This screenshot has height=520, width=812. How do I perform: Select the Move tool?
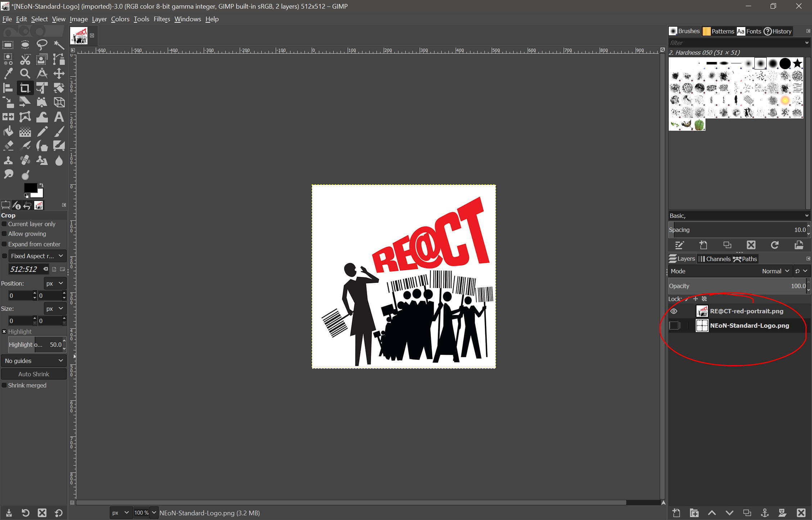[59, 74]
